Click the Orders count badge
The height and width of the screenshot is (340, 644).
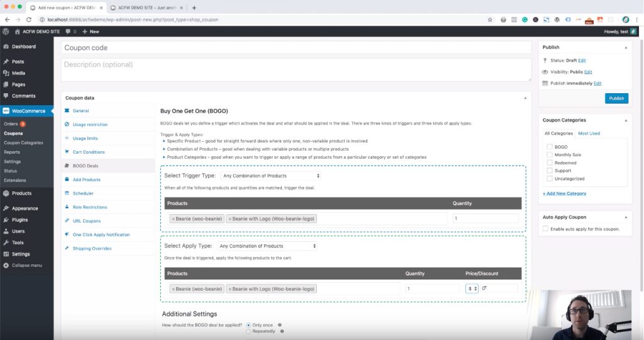pos(23,124)
